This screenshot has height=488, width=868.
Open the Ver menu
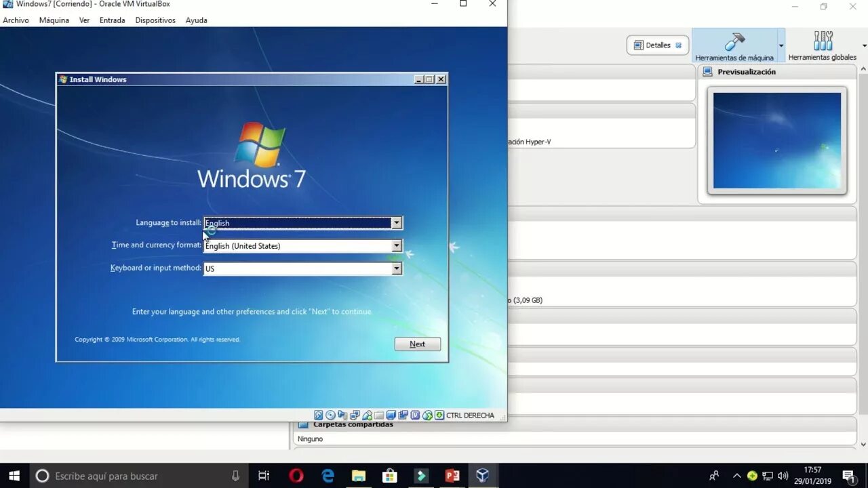[84, 20]
